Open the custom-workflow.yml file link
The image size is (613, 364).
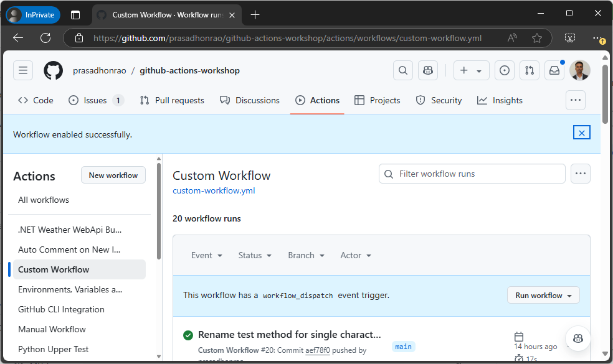point(214,190)
